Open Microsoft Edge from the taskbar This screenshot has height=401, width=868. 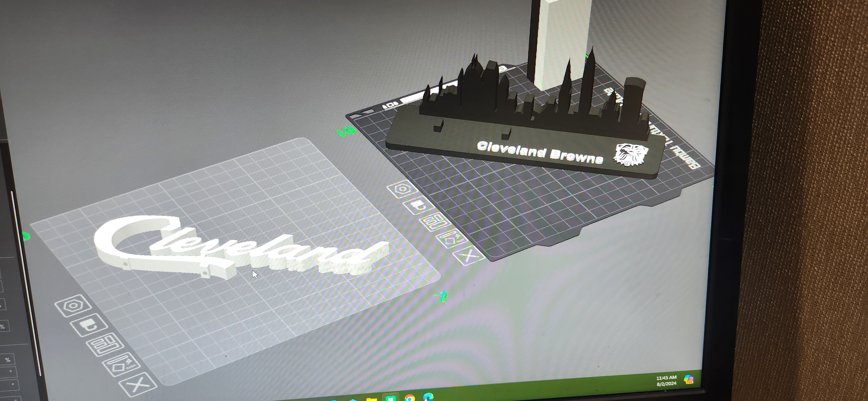tap(428, 397)
